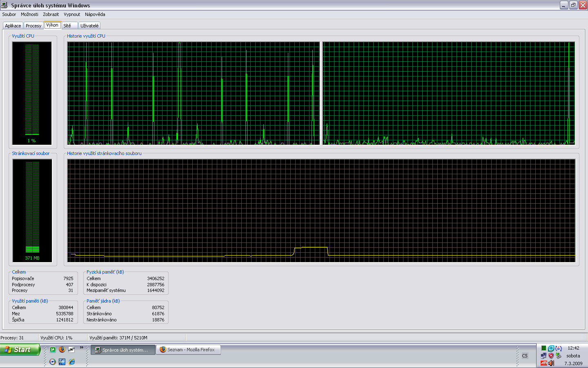Screen dimensions: 588x368
Task: Switch to Seznam - Mozilla Firefox taskbar button
Action: (x=188, y=350)
